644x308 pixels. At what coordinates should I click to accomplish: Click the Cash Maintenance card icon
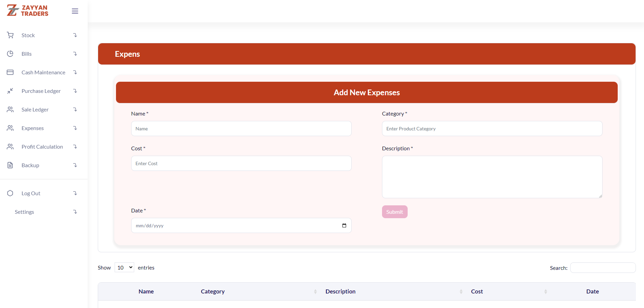(10, 72)
